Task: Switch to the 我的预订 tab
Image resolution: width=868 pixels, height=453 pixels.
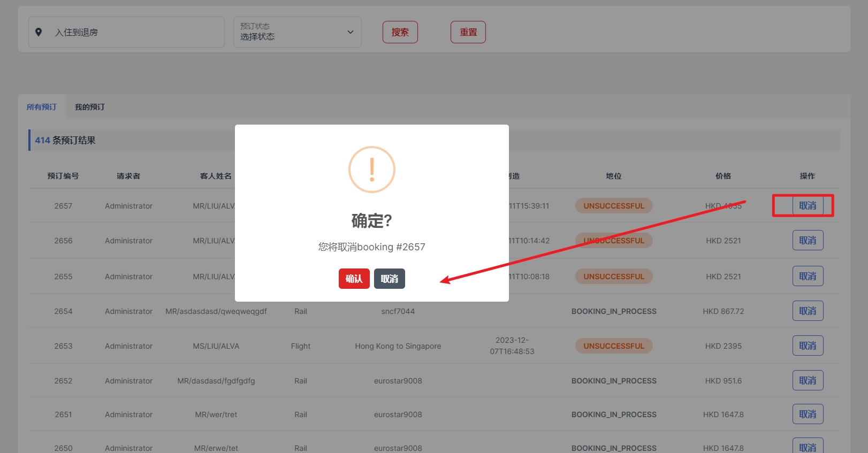Action: coord(90,107)
